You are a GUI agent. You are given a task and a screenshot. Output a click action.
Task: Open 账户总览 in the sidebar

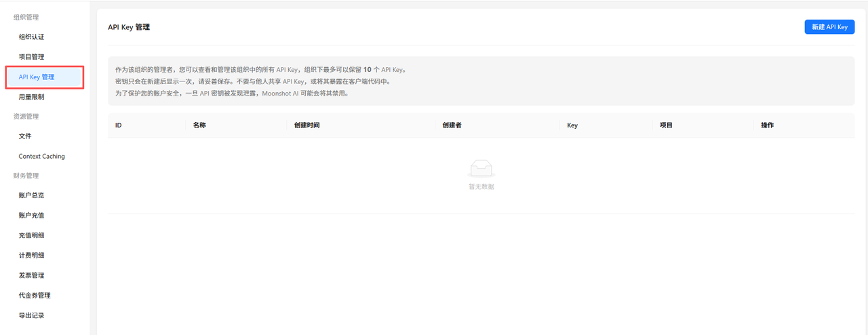click(31, 195)
